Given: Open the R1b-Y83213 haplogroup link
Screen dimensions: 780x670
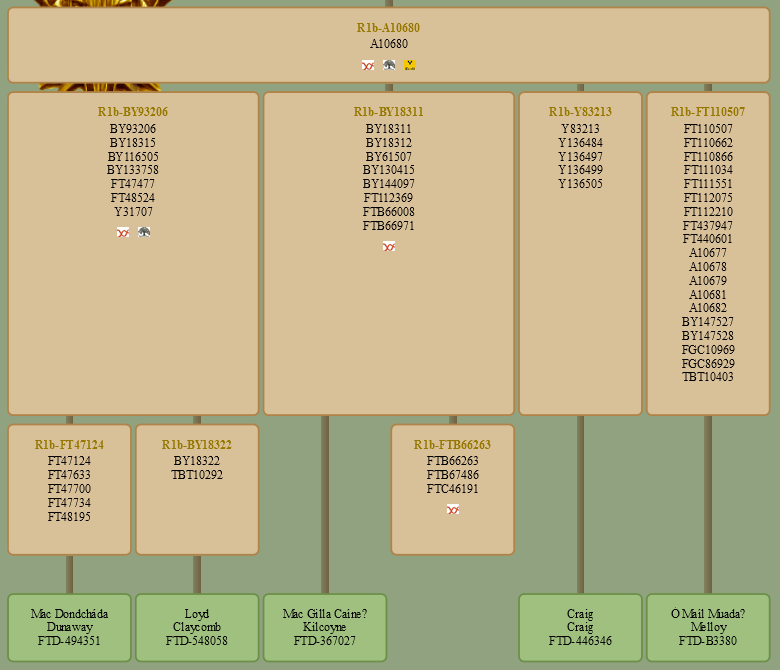Looking at the screenshot, I should tap(580, 112).
